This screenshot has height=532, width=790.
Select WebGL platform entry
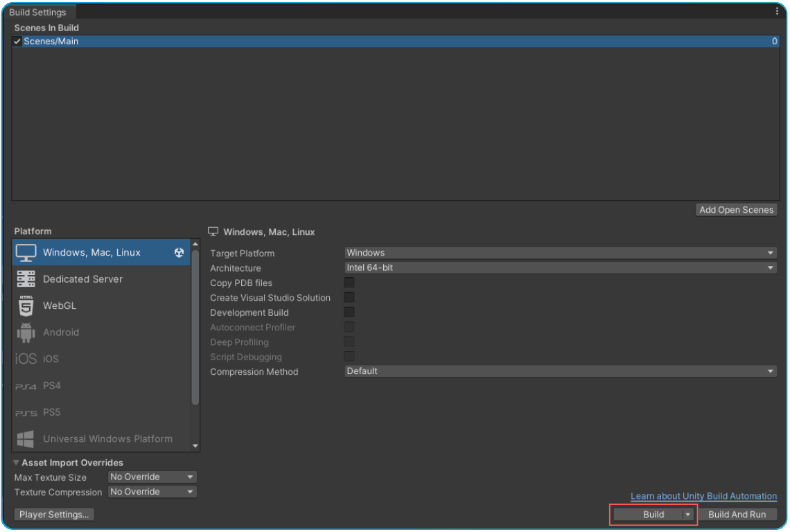click(100, 305)
